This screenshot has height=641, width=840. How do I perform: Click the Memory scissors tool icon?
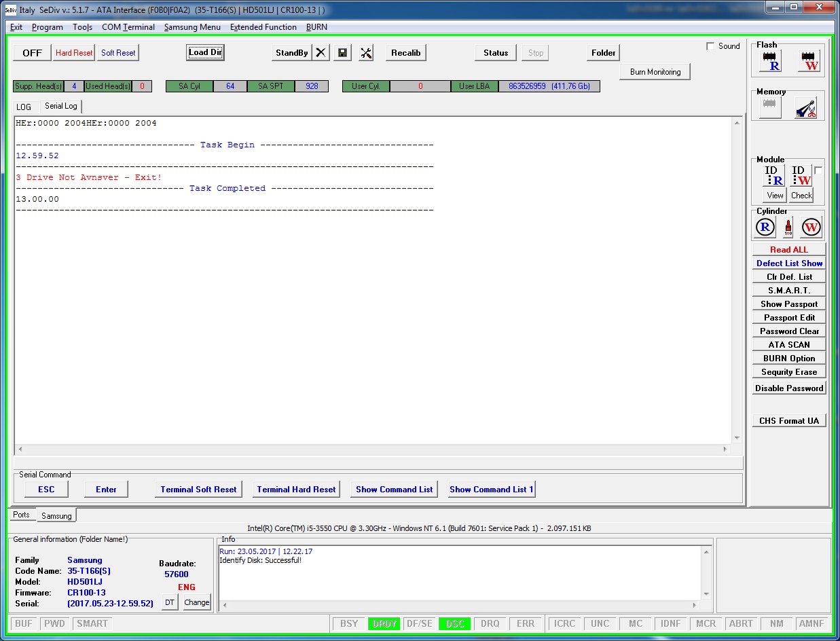point(806,108)
